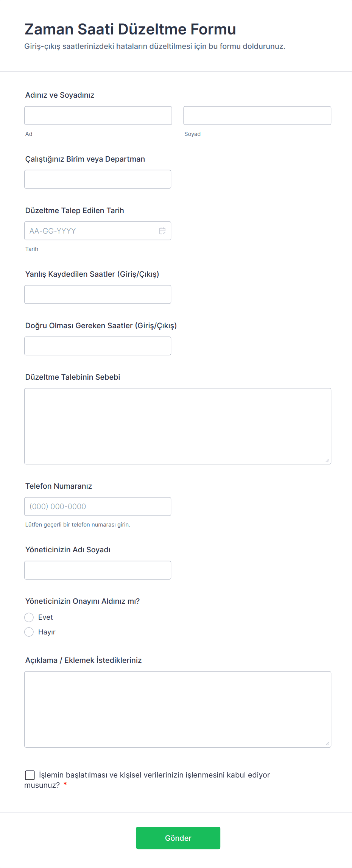Click the Yanlış Kaydedilen Saatler field

point(98,294)
